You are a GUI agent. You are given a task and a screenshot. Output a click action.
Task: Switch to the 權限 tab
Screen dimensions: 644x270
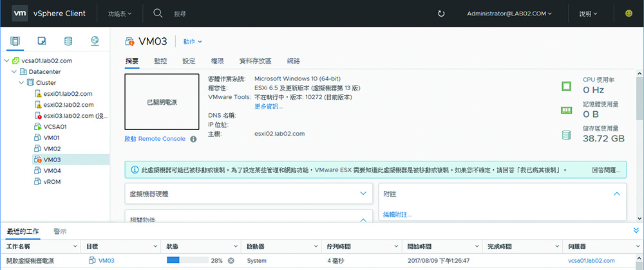click(217, 61)
